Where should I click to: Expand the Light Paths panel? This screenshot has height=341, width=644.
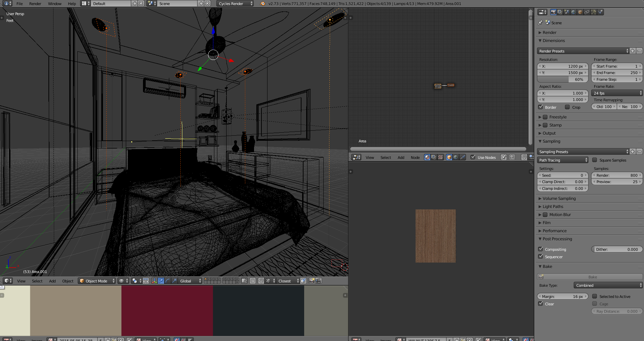point(553,206)
